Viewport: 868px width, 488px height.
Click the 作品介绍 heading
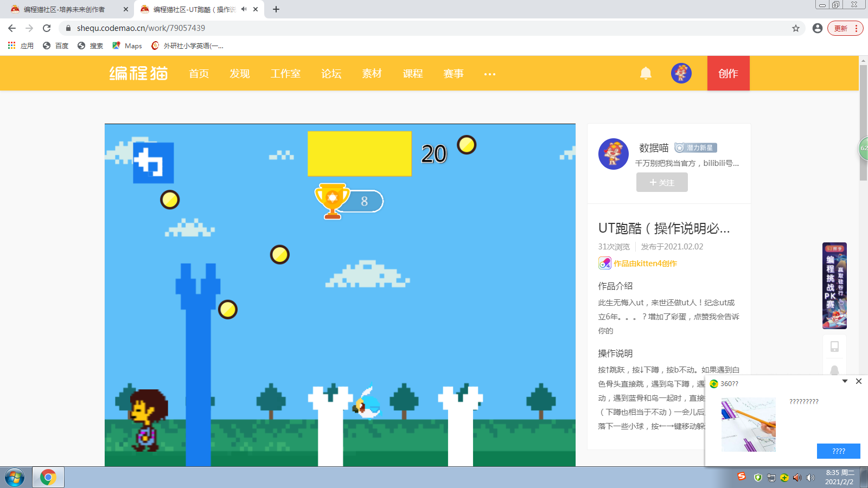(x=615, y=286)
